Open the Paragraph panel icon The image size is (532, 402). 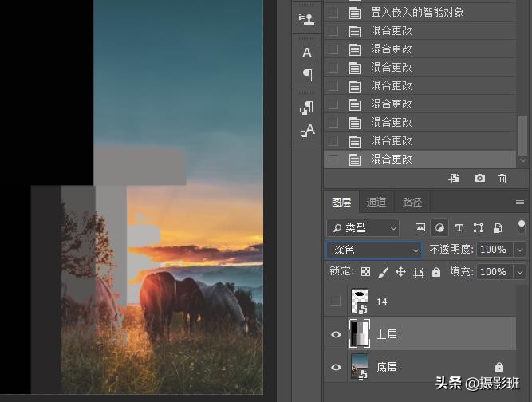308,75
